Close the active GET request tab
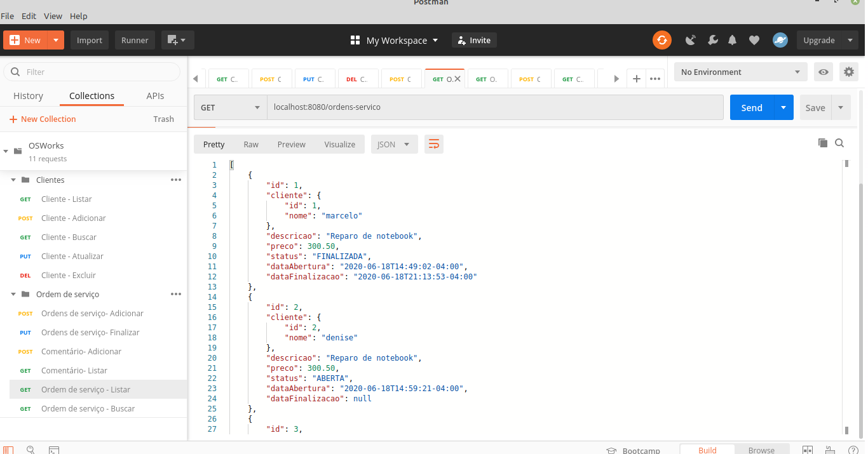 457,79
